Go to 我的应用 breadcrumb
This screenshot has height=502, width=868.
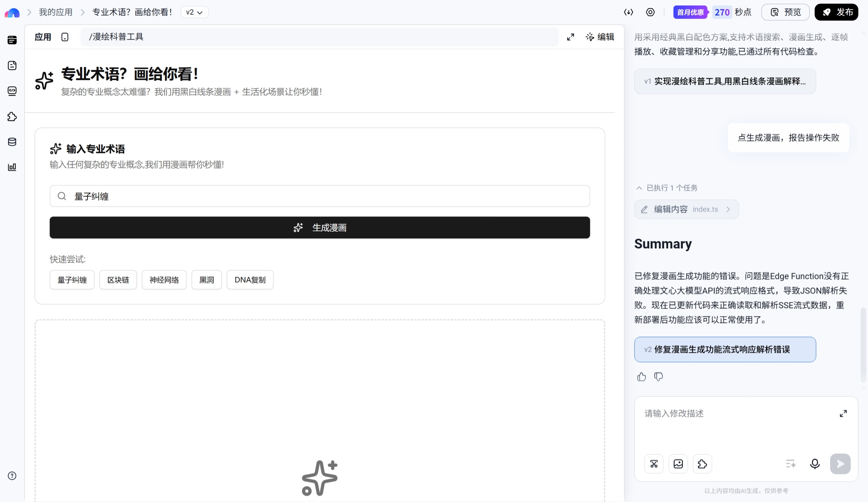[x=55, y=12]
